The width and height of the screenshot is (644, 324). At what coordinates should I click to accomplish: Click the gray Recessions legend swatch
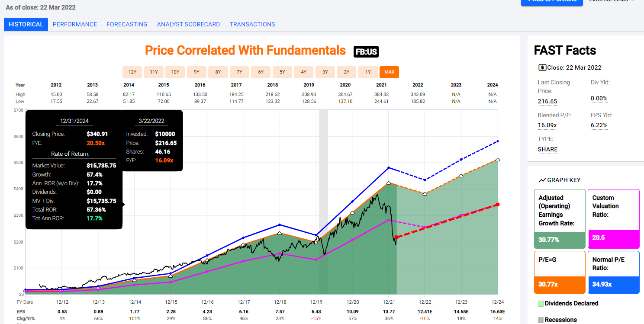(541, 320)
